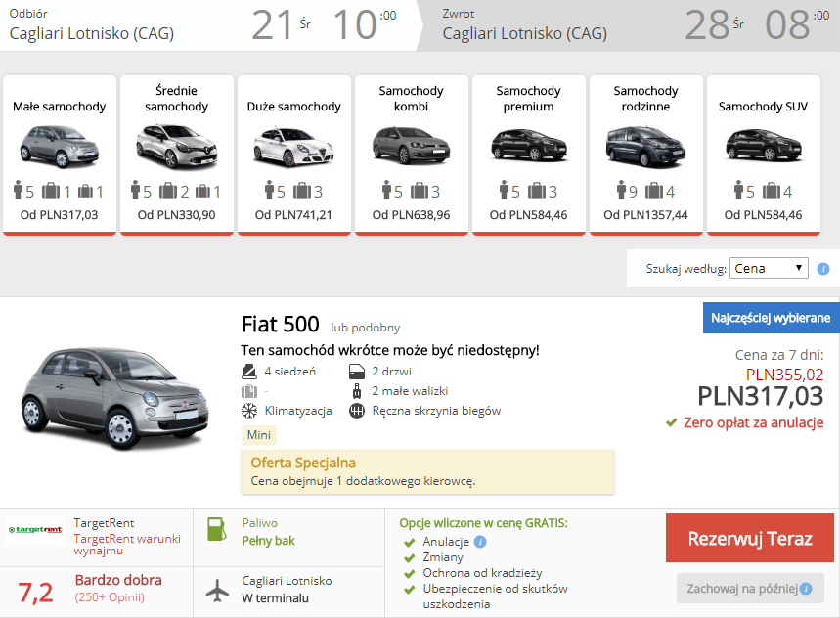Select the Małe samochody category

coord(60,154)
